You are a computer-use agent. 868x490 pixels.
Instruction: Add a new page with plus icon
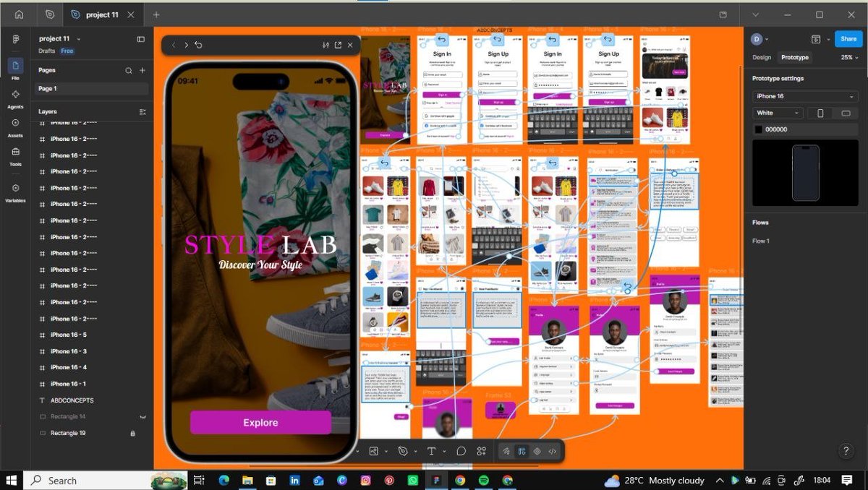(x=142, y=70)
